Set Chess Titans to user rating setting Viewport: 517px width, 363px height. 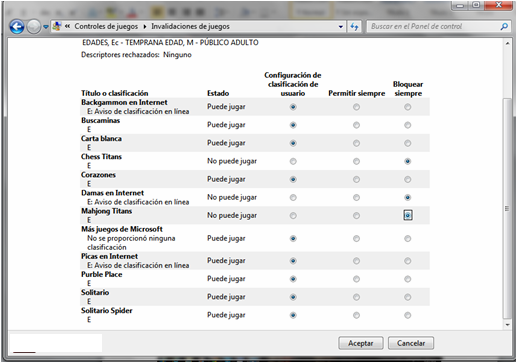[x=293, y=161]
